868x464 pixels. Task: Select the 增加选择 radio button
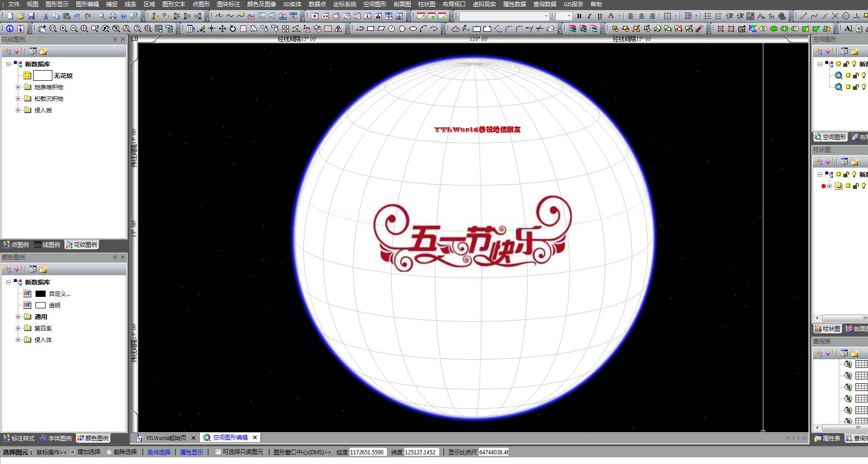[x=72, y=452]
